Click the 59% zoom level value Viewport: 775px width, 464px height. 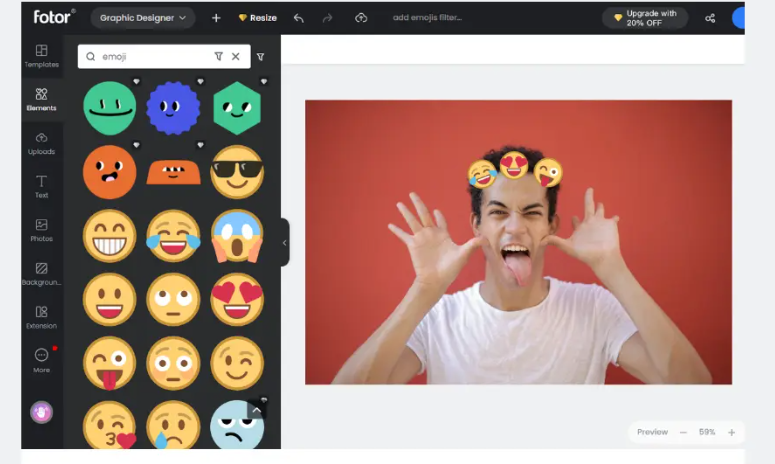coord(707,432)
